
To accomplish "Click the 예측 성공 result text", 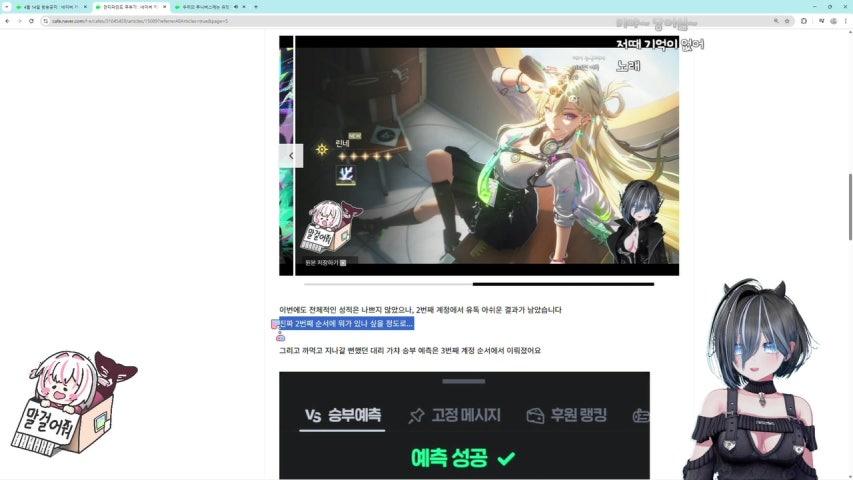I will pyautogui.click(x=449, y=458).
